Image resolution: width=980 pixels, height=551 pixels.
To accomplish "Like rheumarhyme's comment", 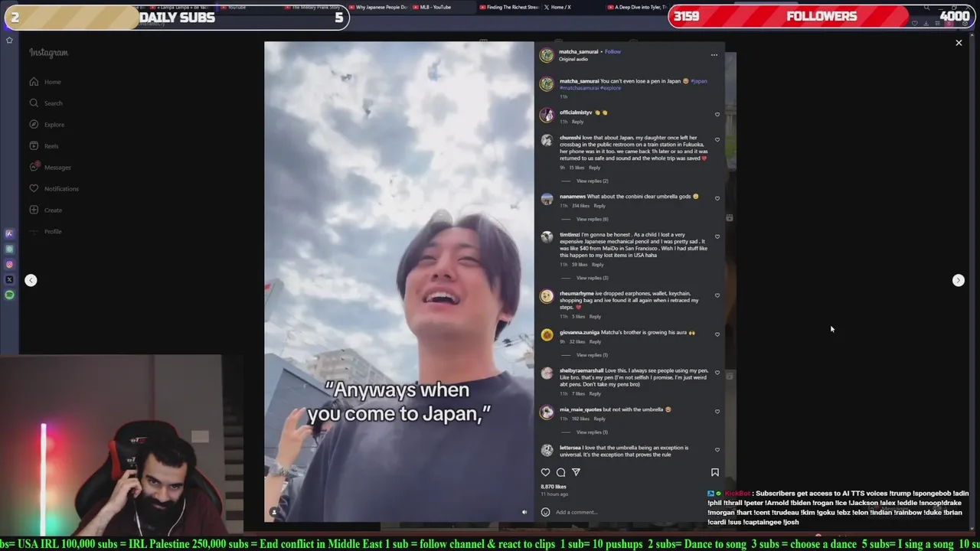I will tap(717, 295).
